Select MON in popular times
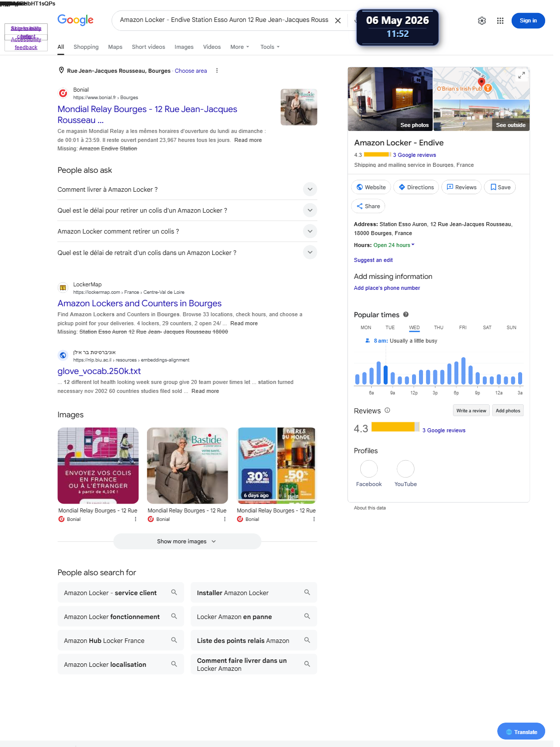The image size is (560, 747). pyautogui.click(x=366, y=328)
